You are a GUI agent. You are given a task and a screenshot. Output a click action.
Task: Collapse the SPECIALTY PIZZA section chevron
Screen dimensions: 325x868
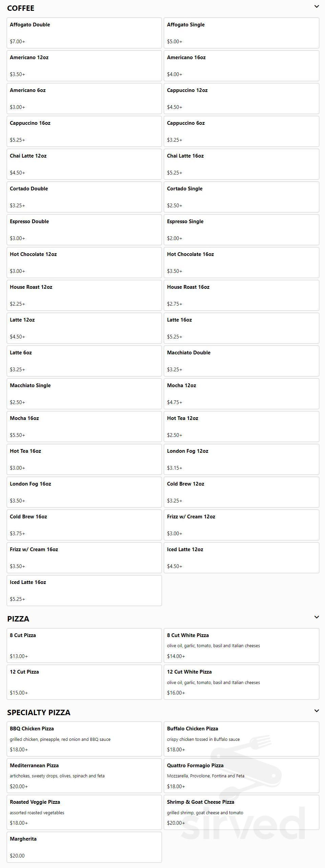(317, 711)
